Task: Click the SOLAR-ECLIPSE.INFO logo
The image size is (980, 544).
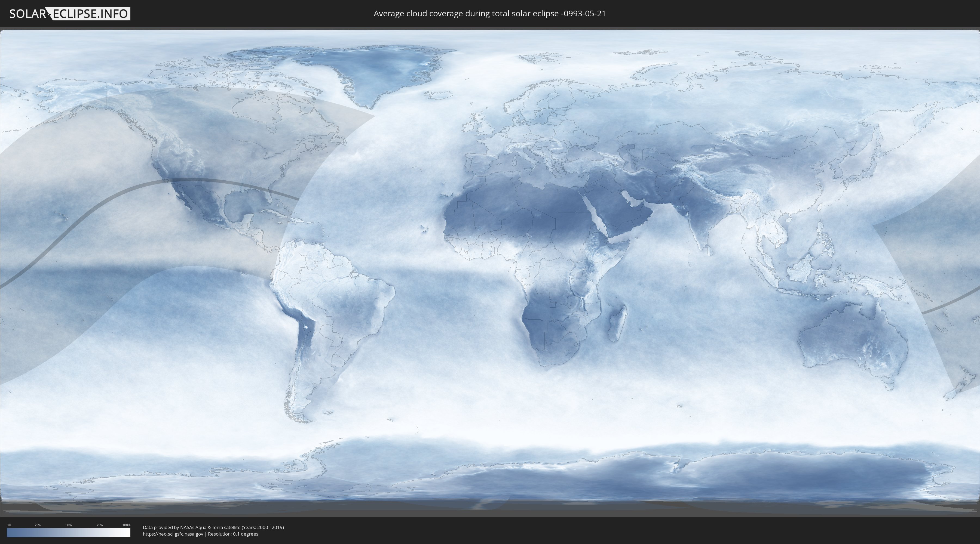Action: click(70, 14)
